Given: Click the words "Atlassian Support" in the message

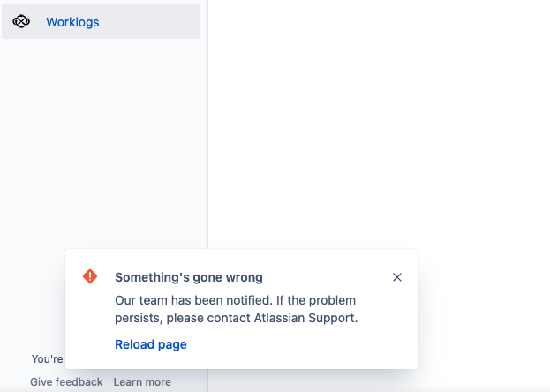Looking at the screenshot, I should tap(305, 318).
